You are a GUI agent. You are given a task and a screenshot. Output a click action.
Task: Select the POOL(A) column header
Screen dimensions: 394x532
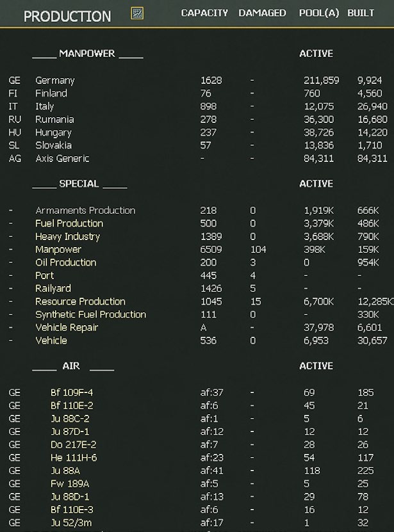coord(319,13)
